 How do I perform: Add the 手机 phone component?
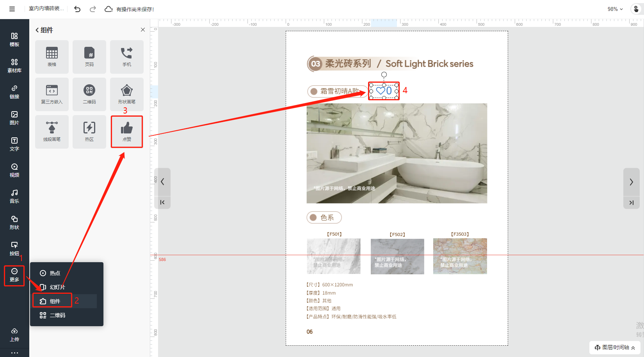(x=127, y=57)
